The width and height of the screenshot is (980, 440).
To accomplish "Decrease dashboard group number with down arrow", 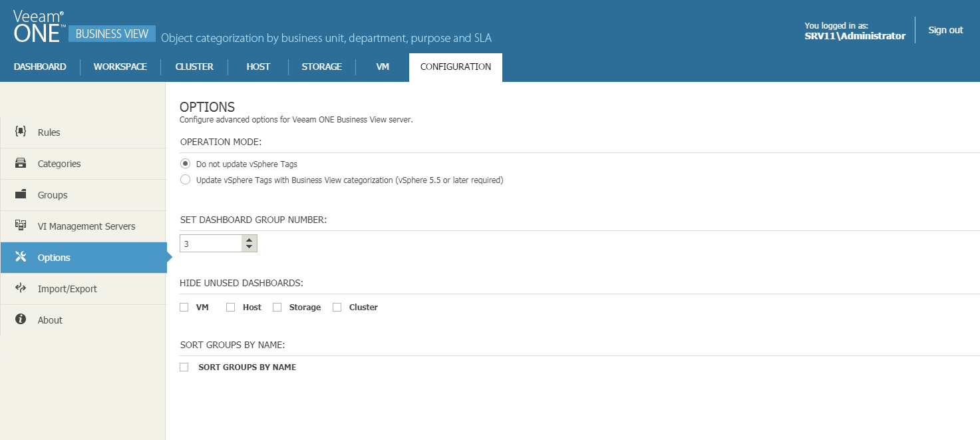I will pos(249,248).
